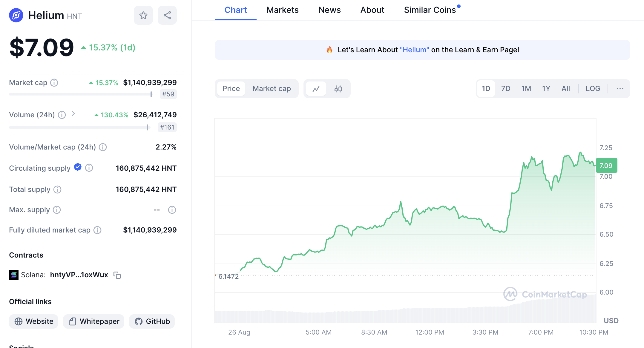Click Circulating supply info icon

(x=89, y=168)
